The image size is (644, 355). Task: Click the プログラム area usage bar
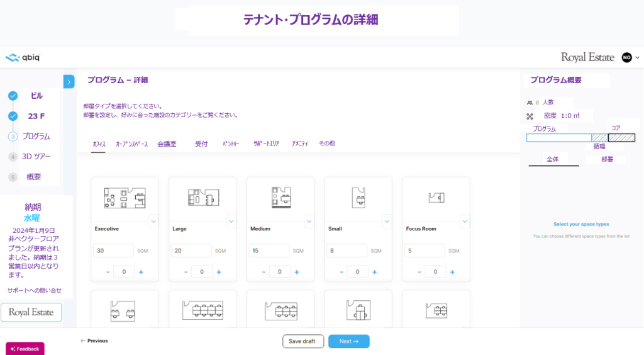pyautogui.click(x=559, y=138)
